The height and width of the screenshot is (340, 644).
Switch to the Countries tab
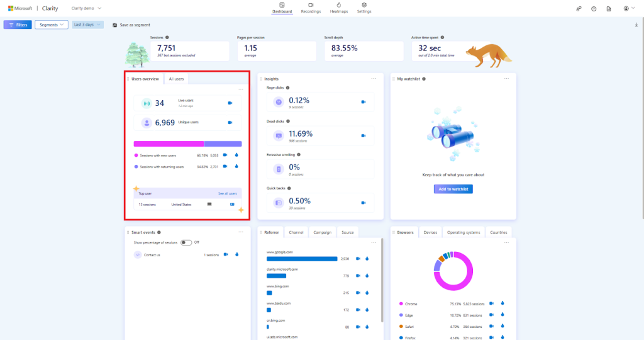pos(498,233)
